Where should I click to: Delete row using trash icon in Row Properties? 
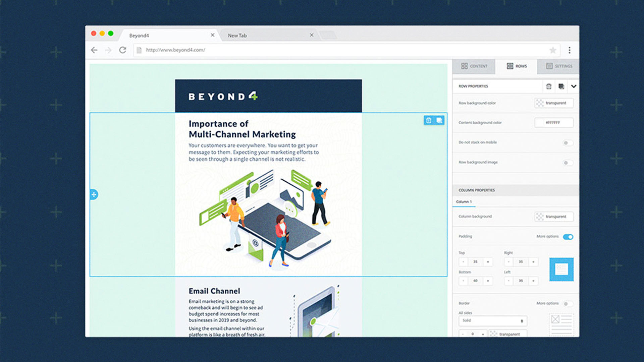[x=549, y=86]
